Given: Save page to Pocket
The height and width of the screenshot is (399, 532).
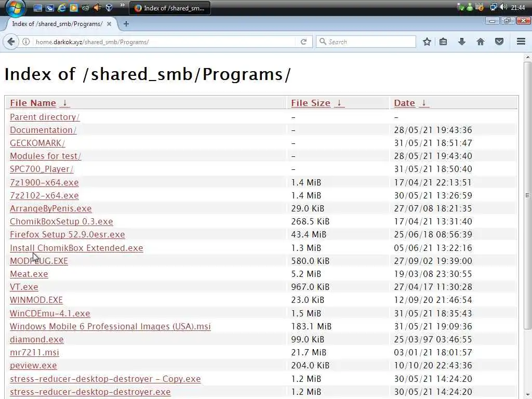Looking at the screenshot, I should click(x=499, y=42).
